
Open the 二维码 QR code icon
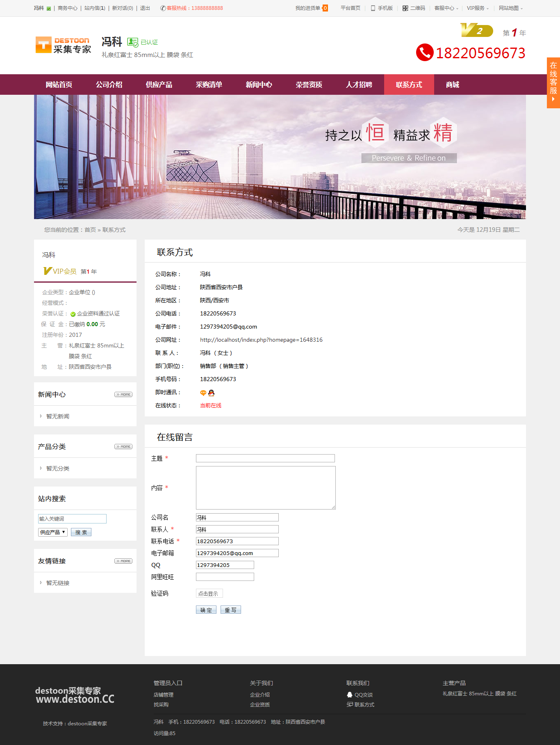[405, 8]
